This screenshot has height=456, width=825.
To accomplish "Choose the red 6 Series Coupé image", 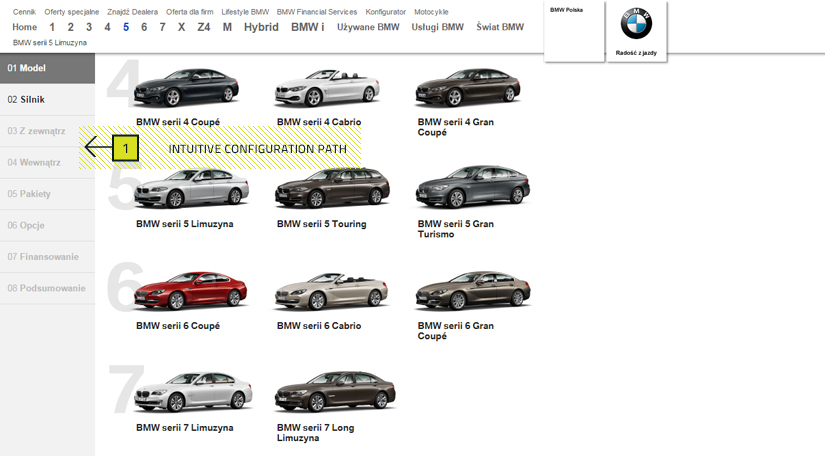I will pyautogui.click(x=190, y=290).
